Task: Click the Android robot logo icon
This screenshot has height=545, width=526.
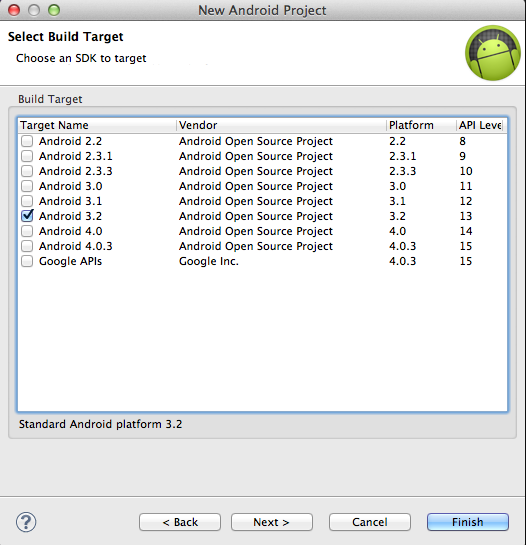Action: [493, 53]
